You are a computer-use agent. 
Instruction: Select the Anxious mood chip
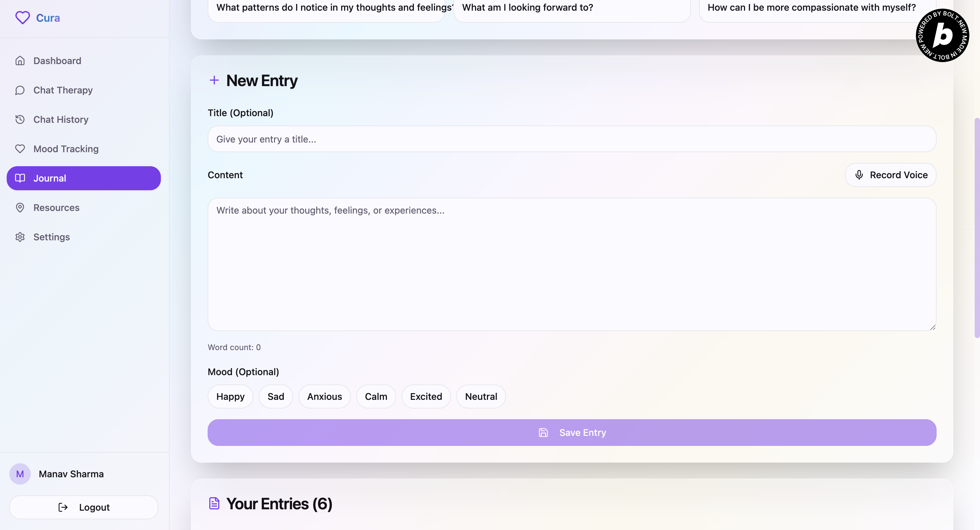pos(324,396)
